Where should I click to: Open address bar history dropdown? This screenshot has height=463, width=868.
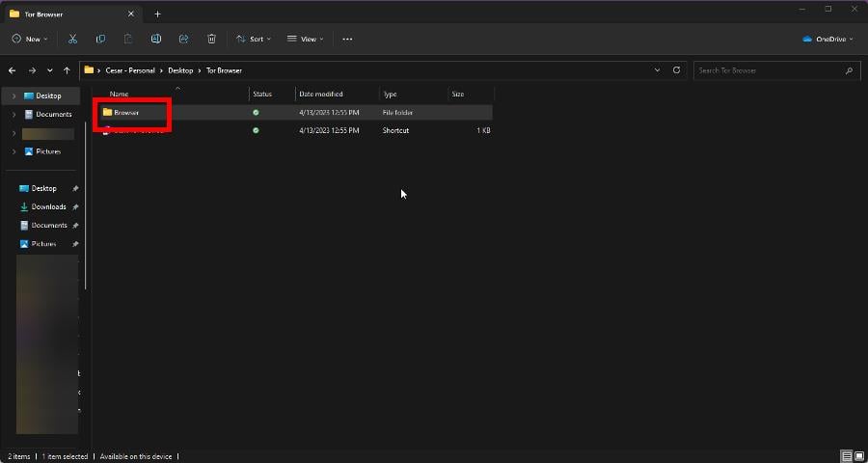657,70
